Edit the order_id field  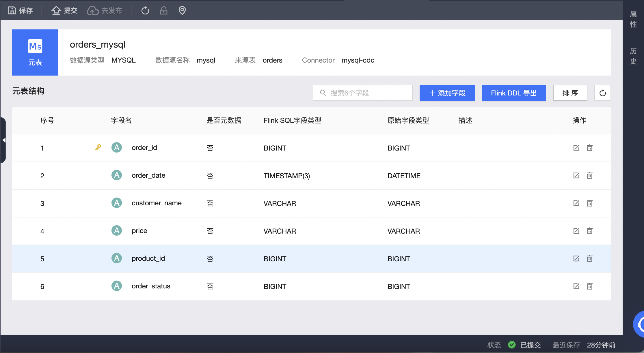[576, 148]
